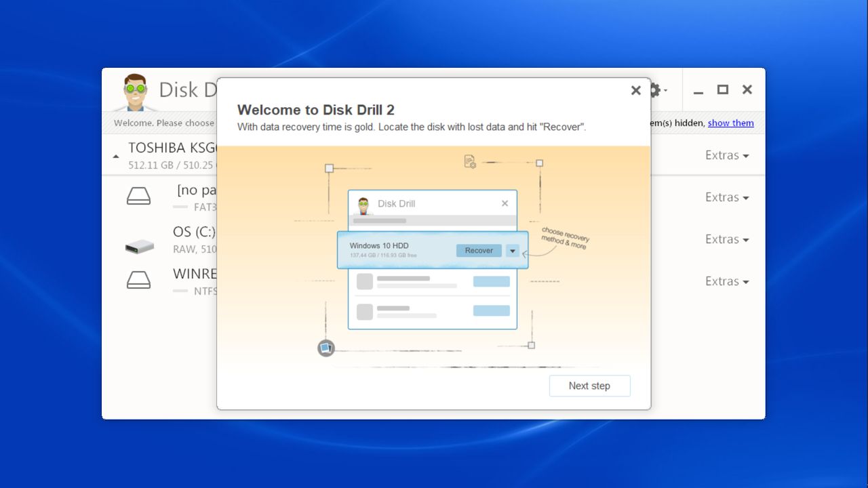The width and height of the screenshot is (868, 488).
Task: Close the Welcome to Disk Drill 2 dialog
Action: (635, 90)
